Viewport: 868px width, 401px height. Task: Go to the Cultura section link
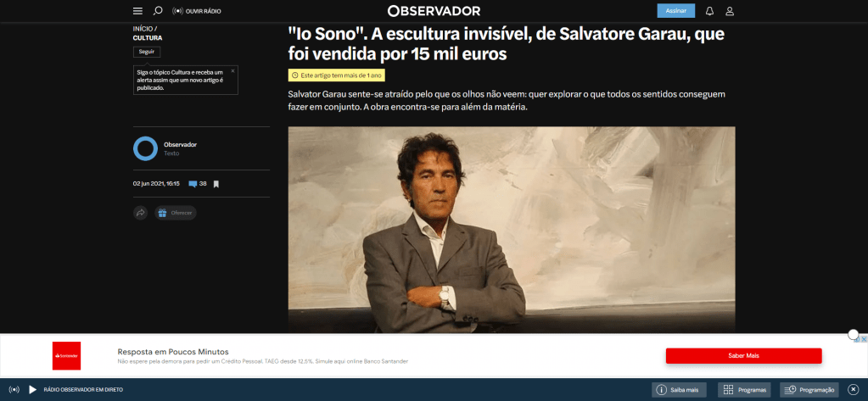coord(148,38)
